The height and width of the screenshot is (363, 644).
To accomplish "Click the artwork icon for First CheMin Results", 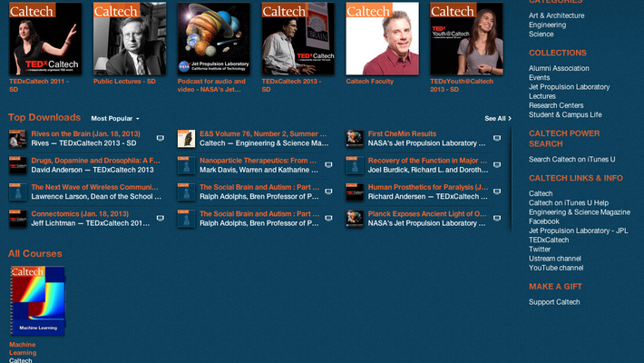I will coord(355,139).
